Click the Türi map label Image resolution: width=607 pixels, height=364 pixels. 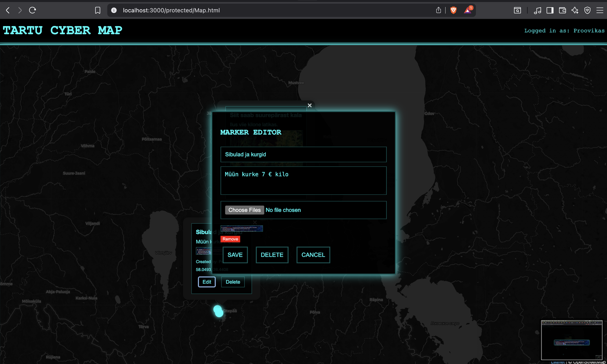tap(68, 94)
